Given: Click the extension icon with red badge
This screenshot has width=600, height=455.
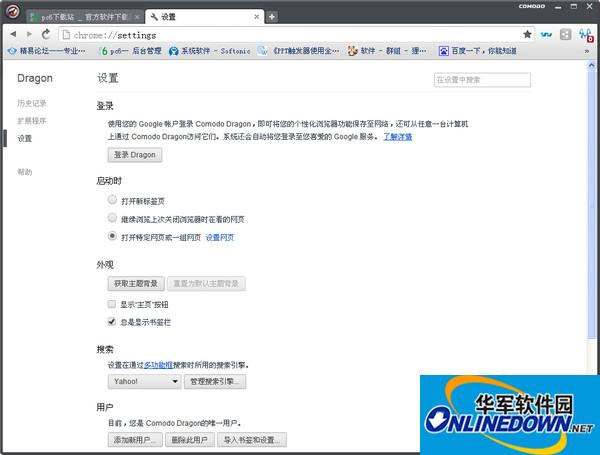Looking at the screenshot, I should tap(586, 35).
